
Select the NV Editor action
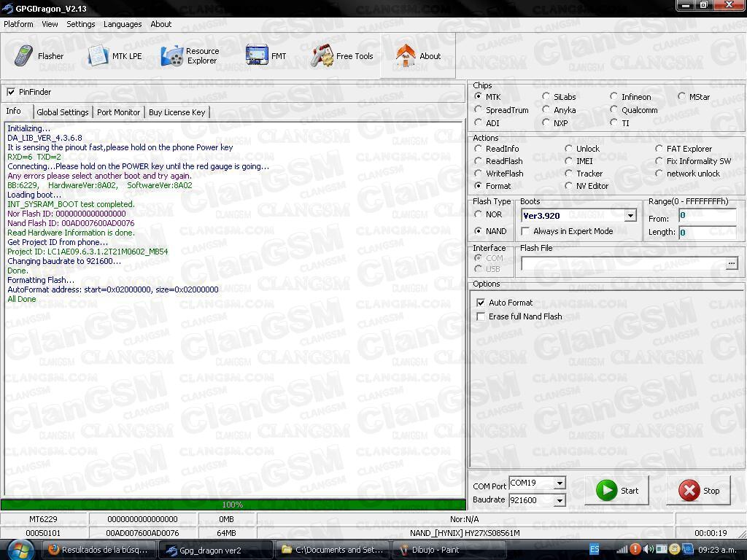pyautogui.click(x=568, y=186)
